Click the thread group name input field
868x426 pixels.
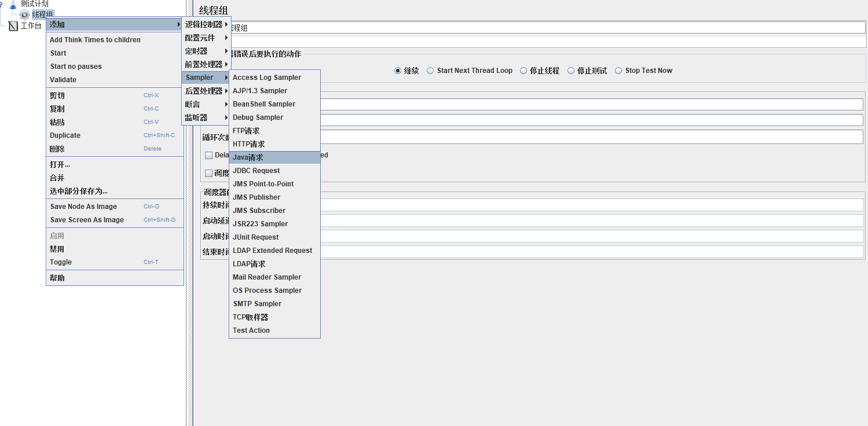pos(521,27)
